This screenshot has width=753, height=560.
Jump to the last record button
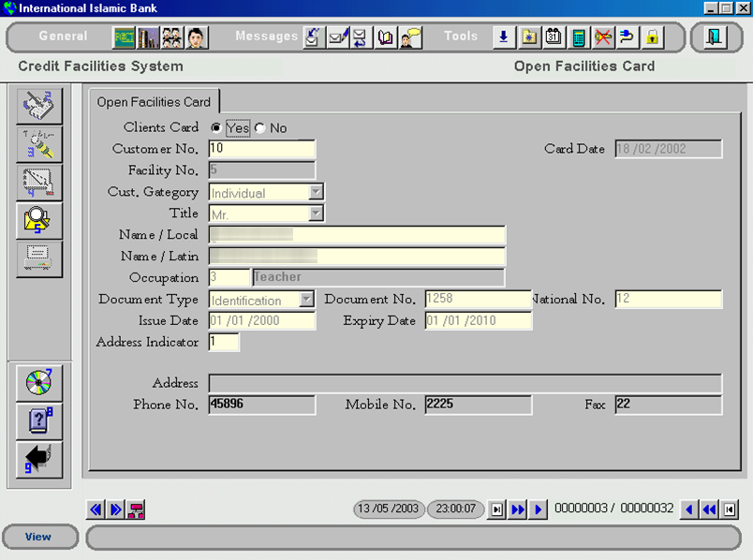tap(497, 509)
